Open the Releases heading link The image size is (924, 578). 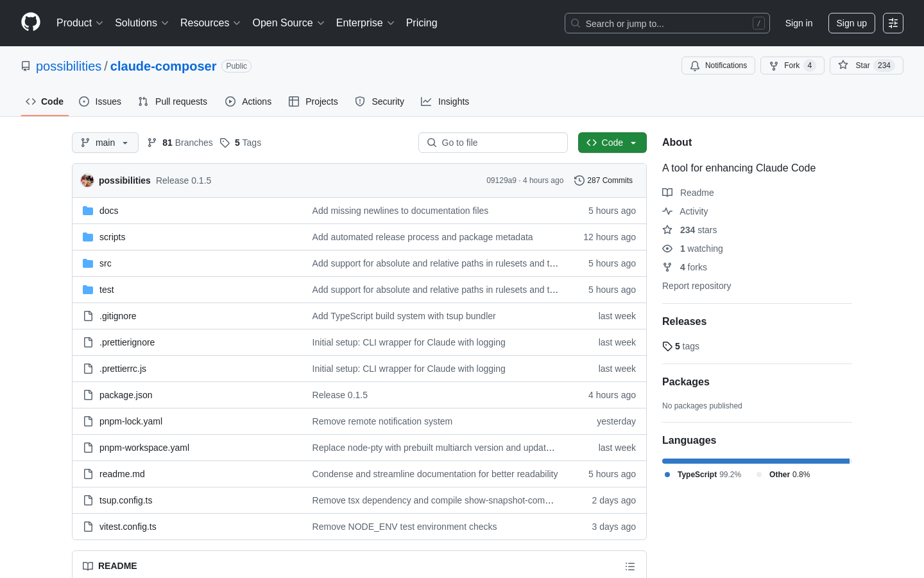pos(684,322)
